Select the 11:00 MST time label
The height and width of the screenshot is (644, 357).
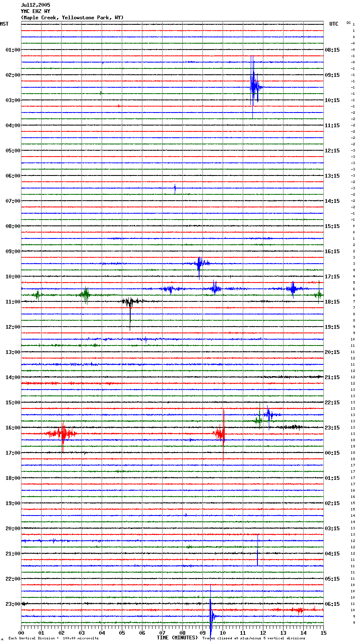click(x=13, y=302)
